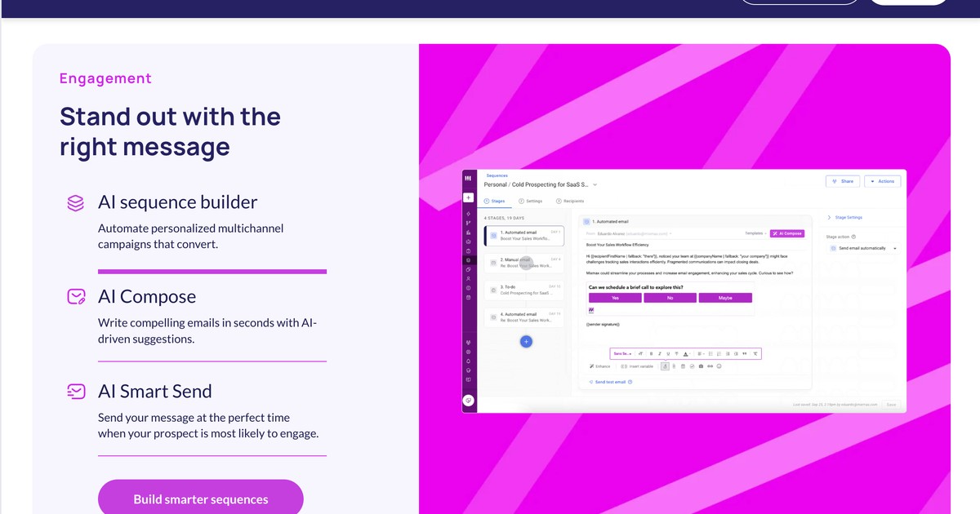The width and height of the screenshot is (980, 514).
Task: Insert a block quote from toolbar
Action: [x=745, y=354]
